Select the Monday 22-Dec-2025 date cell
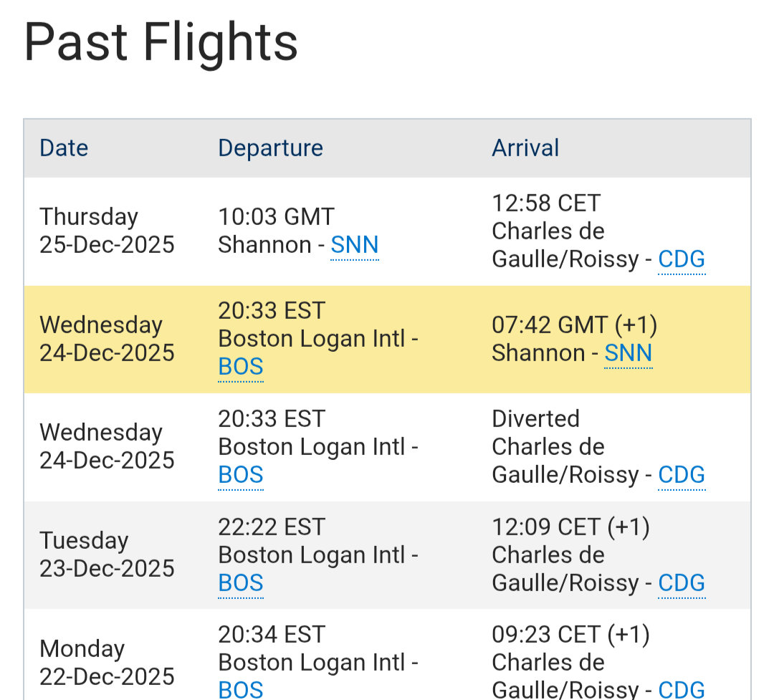Image resolution: width=774 pixels, height=700 pixels. (x=107, y=663)
